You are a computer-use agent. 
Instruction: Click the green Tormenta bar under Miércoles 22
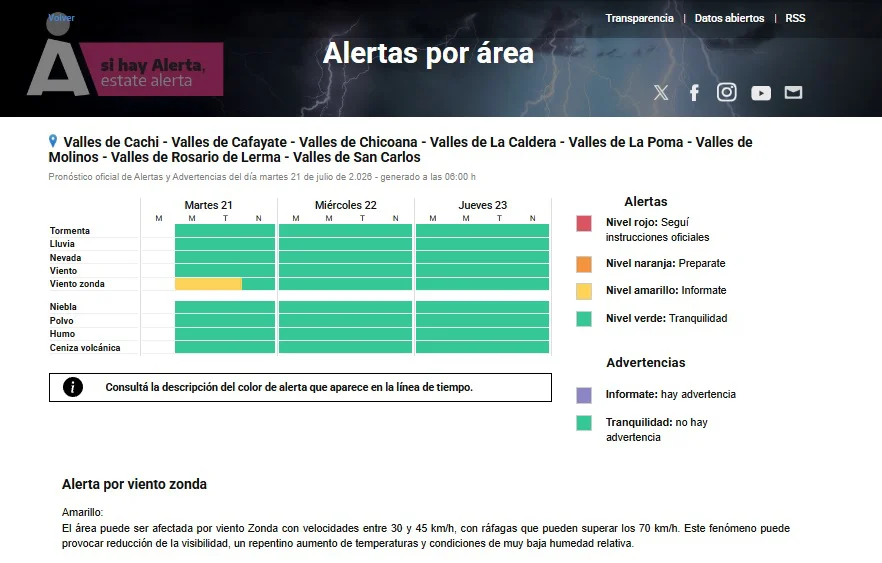coord(345,231)
